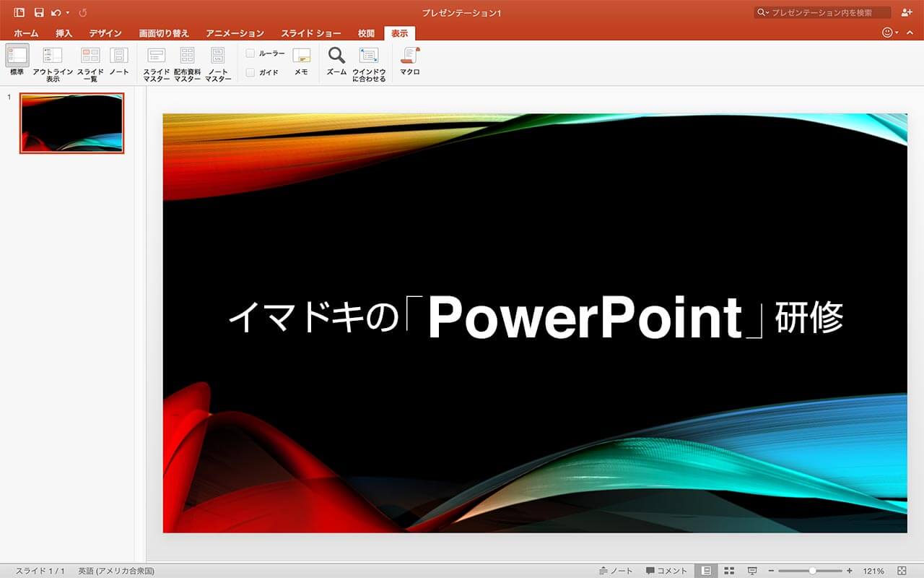Open the デザイン design tab
The image size is (924, 578).
click(x=105, y=33)
